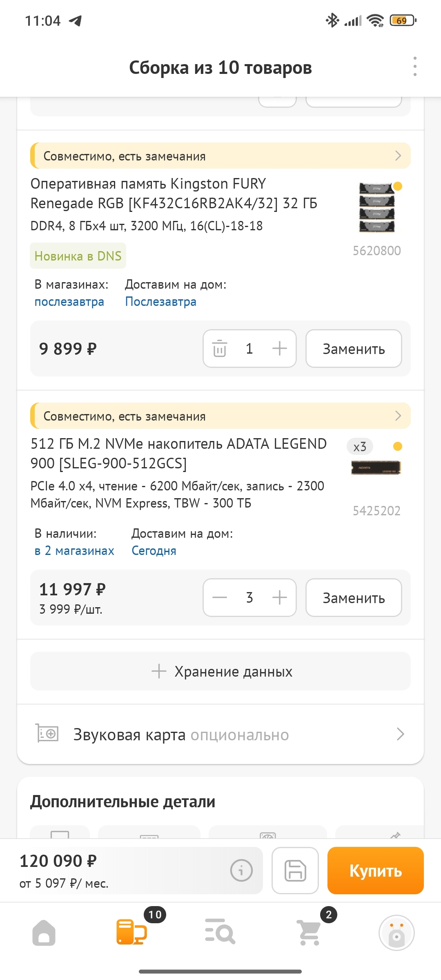Open the PC configurator tab
Viewport: 441px width, 980px height.
pos(131,932)
